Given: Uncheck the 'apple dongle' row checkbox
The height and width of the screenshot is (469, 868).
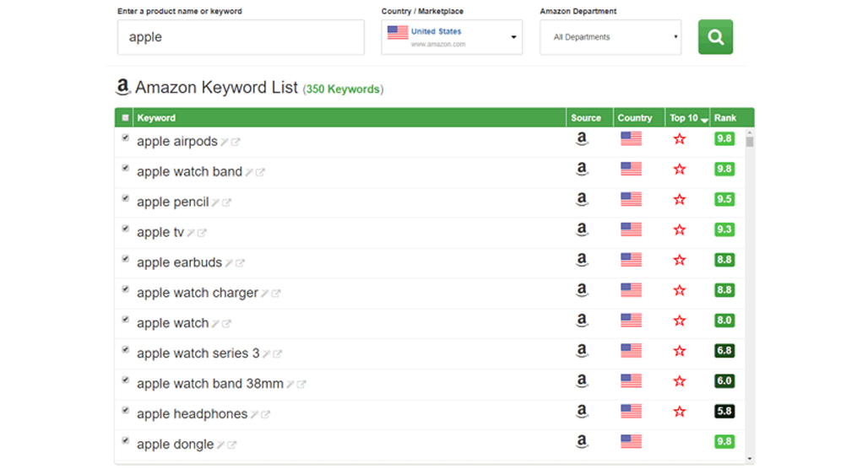Looking at the screenshot, I should point(125,441).
